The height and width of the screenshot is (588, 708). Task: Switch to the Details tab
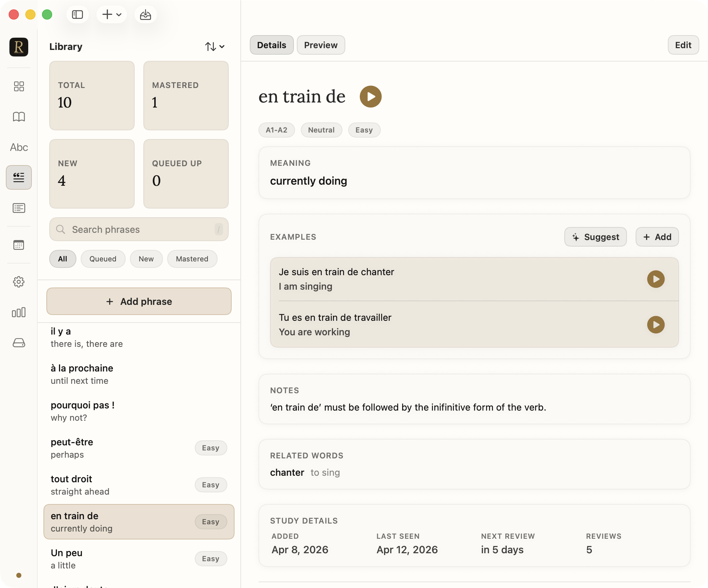tap(271, 45)
